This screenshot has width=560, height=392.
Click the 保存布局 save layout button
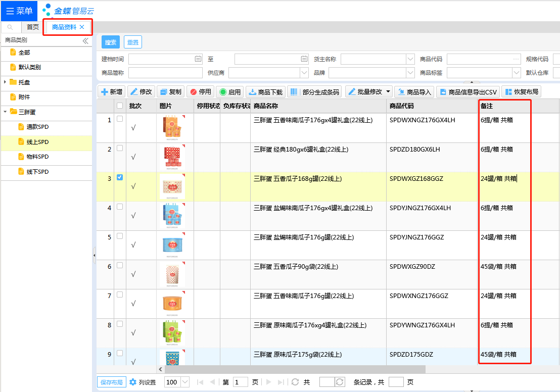(x=111, y=382)
